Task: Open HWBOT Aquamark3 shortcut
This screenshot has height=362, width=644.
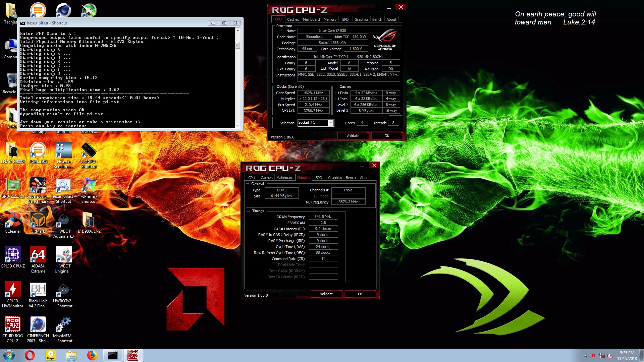Action: [63, 225]
